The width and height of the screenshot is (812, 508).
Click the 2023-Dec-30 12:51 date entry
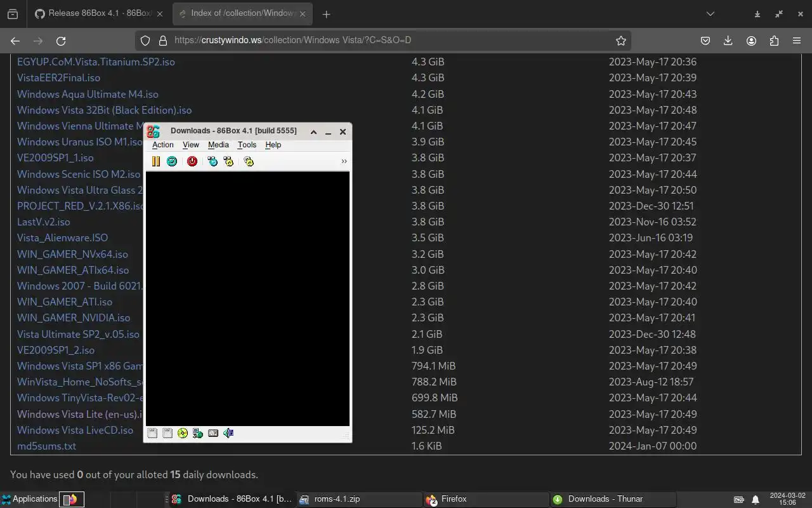coord(651,206)
